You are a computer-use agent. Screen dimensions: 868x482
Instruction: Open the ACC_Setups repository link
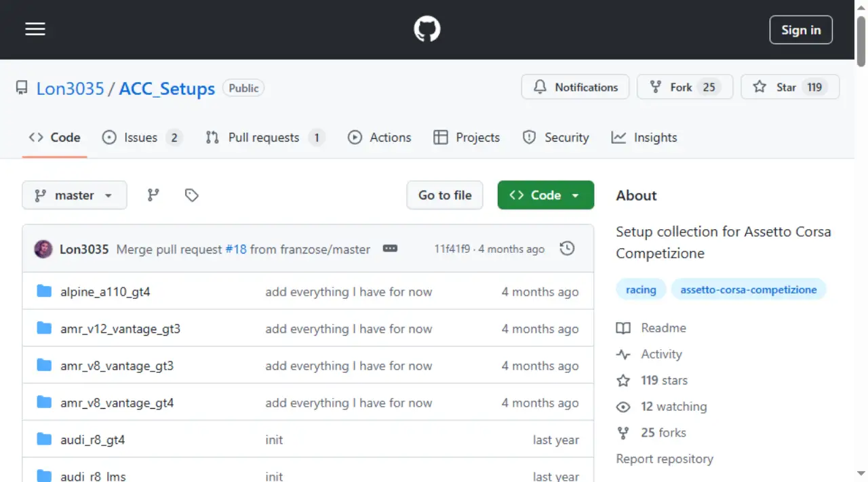pos(167,88)
